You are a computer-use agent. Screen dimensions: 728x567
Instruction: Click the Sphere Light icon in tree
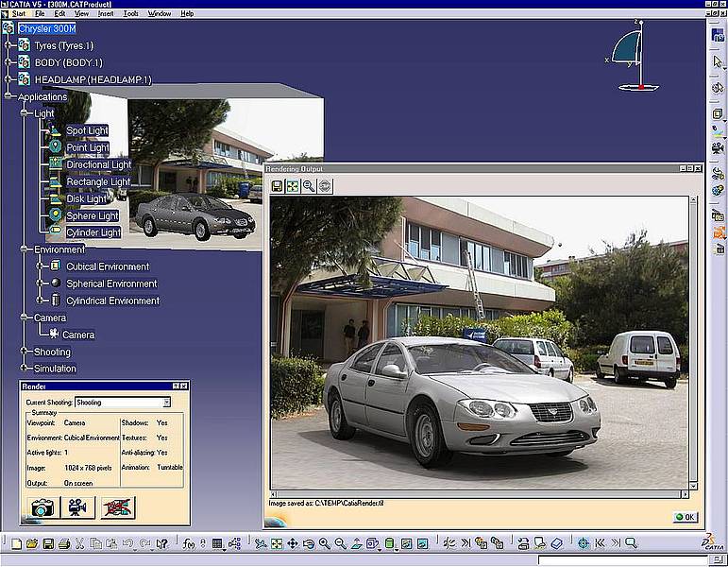pyautogui.click(x=54, y=215)
